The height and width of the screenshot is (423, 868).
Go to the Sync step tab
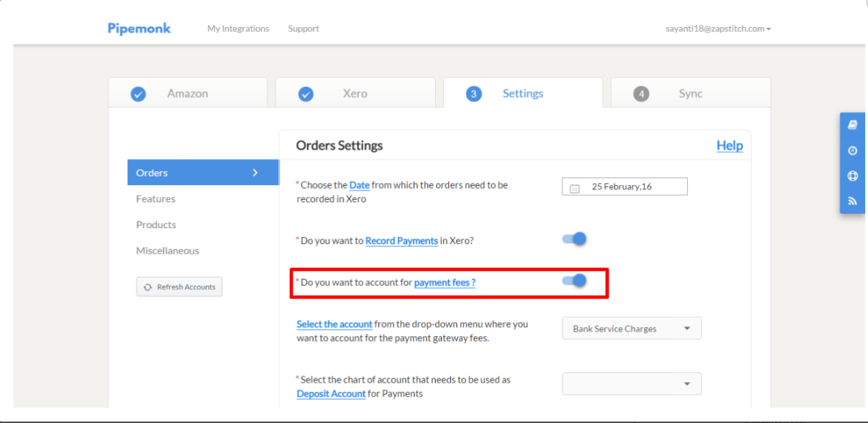(691, 93)
